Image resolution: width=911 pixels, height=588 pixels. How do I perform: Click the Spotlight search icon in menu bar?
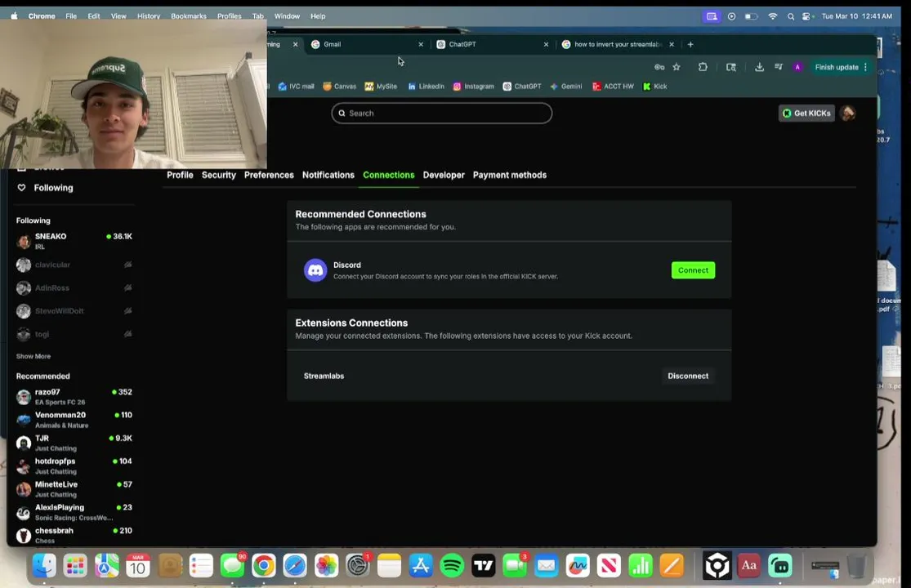coord(791,16)
